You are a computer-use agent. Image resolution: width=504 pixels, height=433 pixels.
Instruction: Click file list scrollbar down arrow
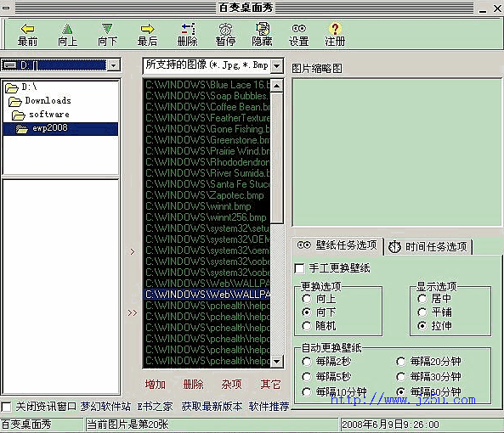pyautogui.click(x=277, y=362)
